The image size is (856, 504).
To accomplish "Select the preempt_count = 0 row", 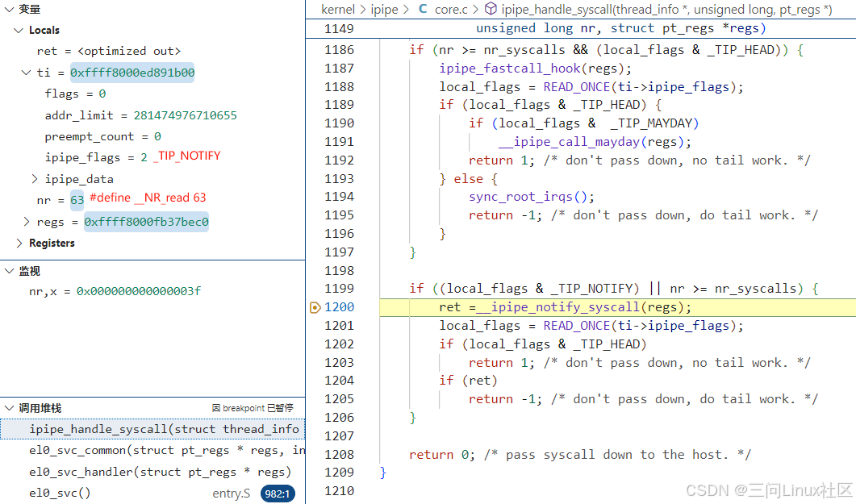I will click(102, 136).
